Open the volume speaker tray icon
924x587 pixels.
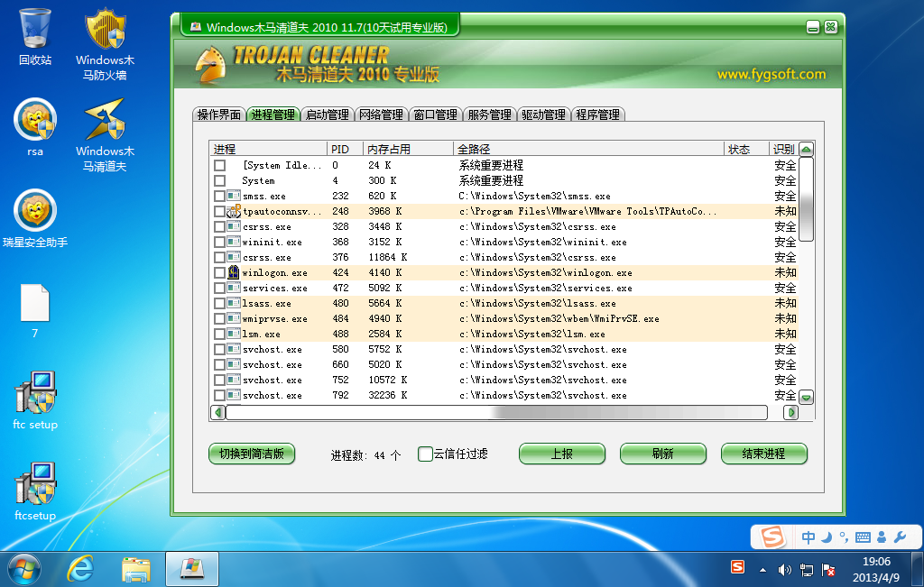pos(784,569)
